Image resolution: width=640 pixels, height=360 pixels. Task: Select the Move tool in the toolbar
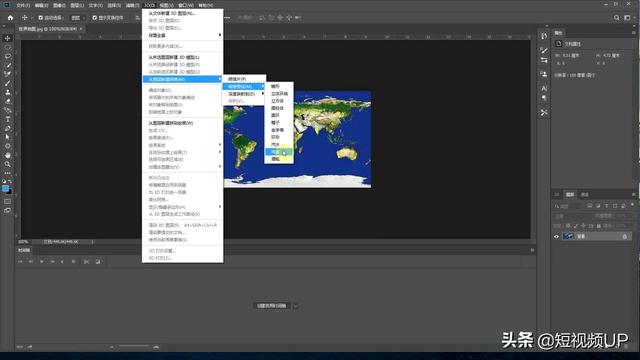(7, 38)
